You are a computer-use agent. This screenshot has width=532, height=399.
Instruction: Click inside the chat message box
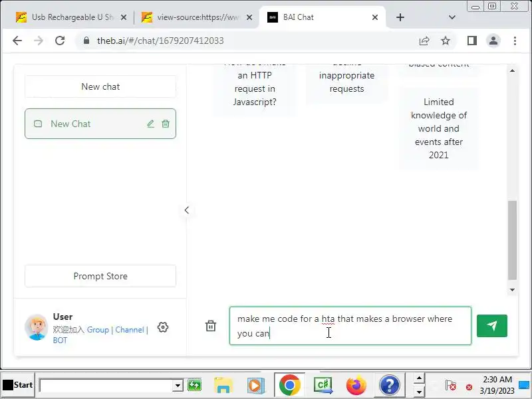(350, 326)
